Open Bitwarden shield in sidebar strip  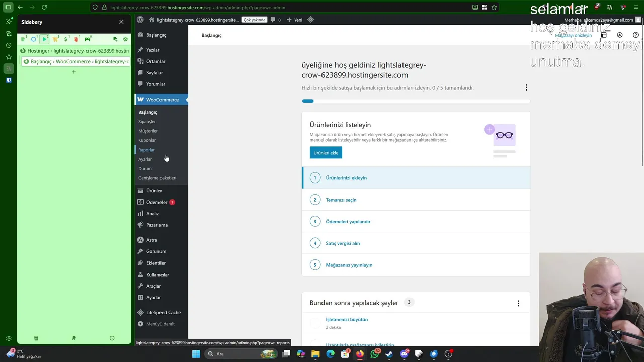coord(9,80)
